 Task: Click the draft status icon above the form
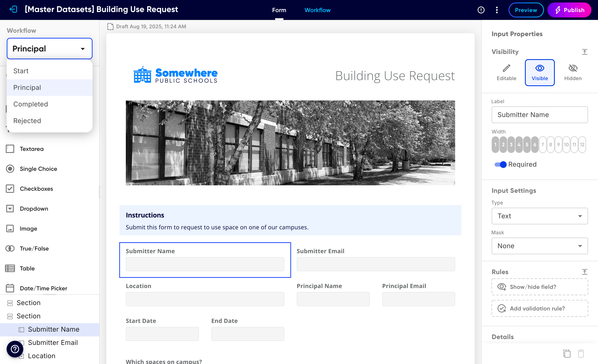[110, 26]
